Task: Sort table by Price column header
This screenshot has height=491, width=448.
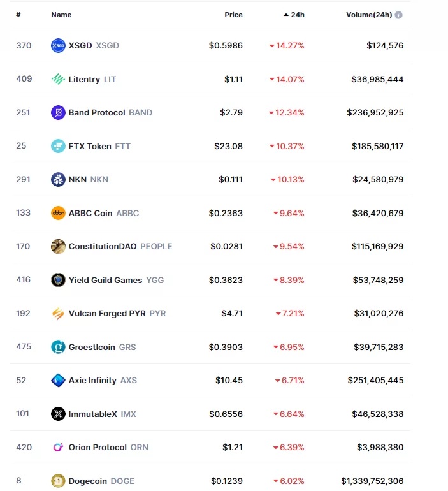Action: [233, 15]
